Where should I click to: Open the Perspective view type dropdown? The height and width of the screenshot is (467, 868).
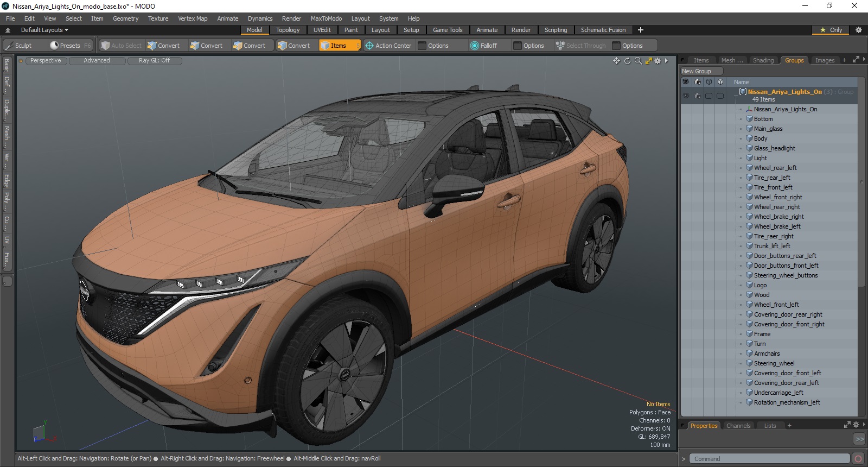[46, 61]
